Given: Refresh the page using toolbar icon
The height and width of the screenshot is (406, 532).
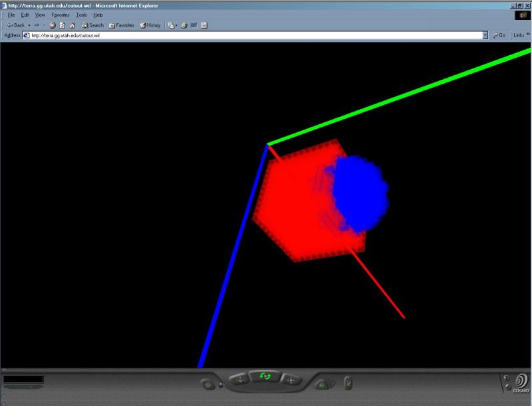Looking at the screenshot, I should [62, 25].
